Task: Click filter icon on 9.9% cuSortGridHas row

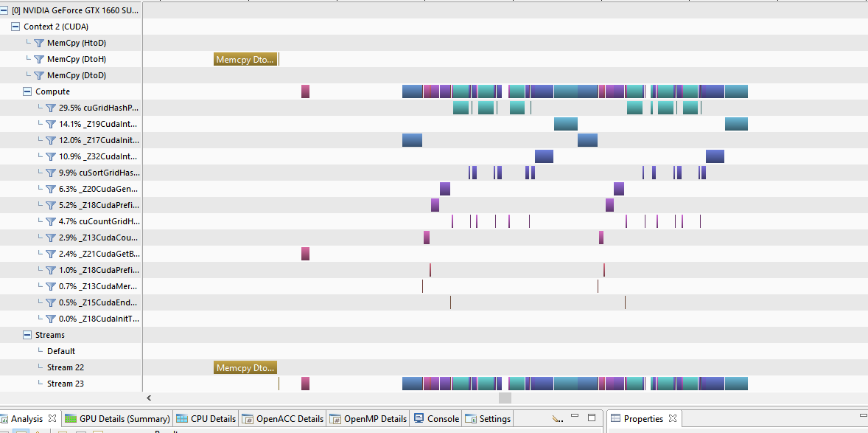Action: coord(51,173)
